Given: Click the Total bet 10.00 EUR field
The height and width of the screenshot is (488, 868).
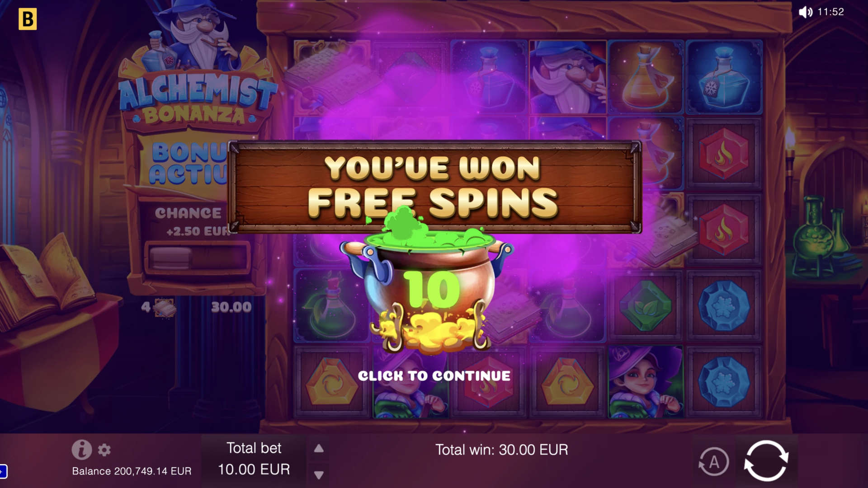Looking at the screenshot, I should (254, 459).
